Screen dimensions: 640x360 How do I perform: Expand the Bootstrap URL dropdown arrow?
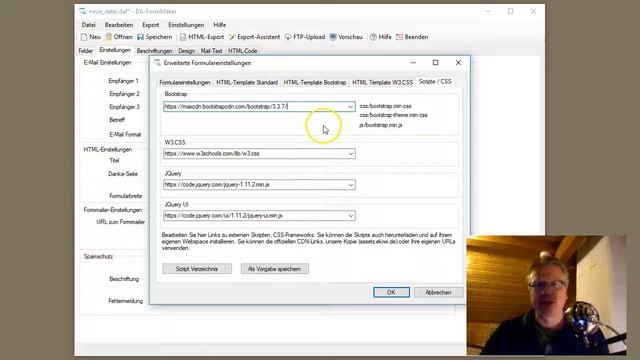[351, 107]
